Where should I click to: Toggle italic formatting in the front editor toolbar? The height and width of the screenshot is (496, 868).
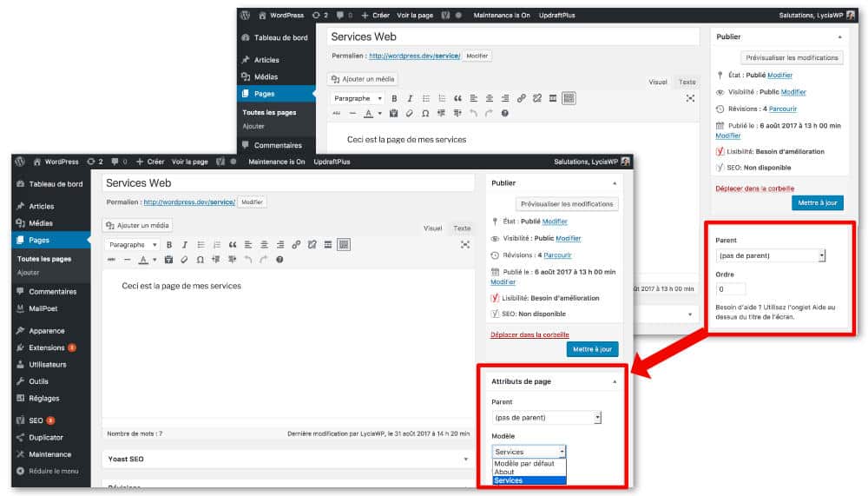[185, 245]
